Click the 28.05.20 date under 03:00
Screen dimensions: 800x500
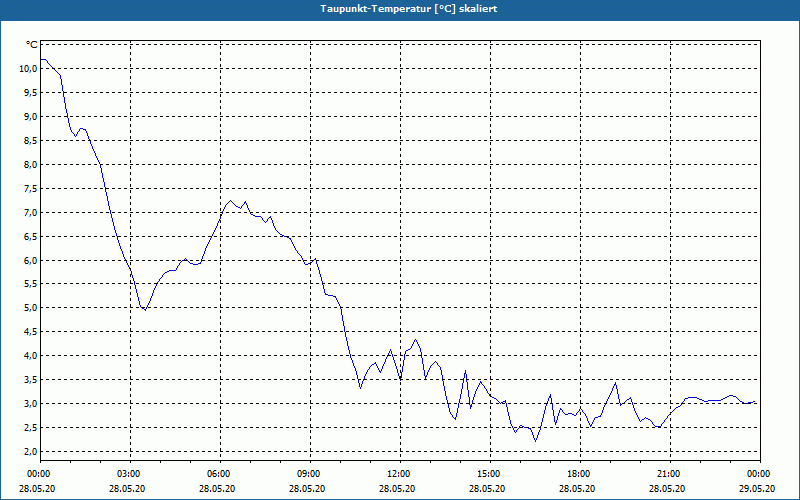(127, 488)
